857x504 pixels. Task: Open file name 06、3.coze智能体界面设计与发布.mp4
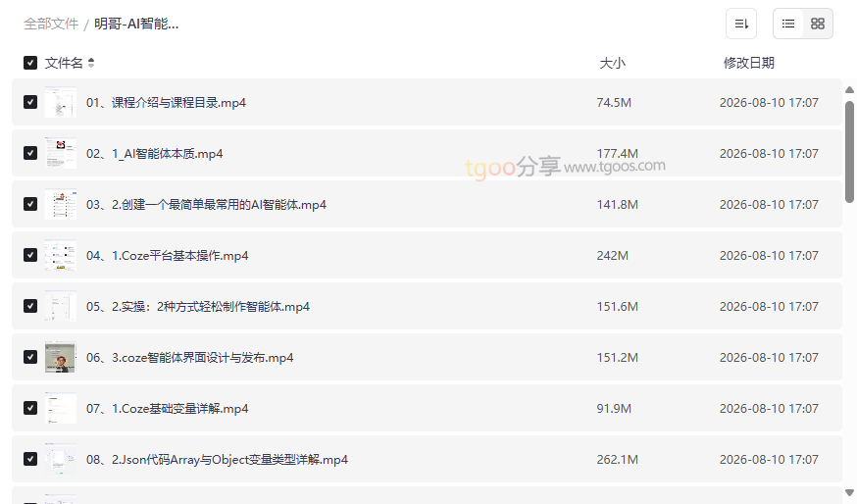point(189,358)
